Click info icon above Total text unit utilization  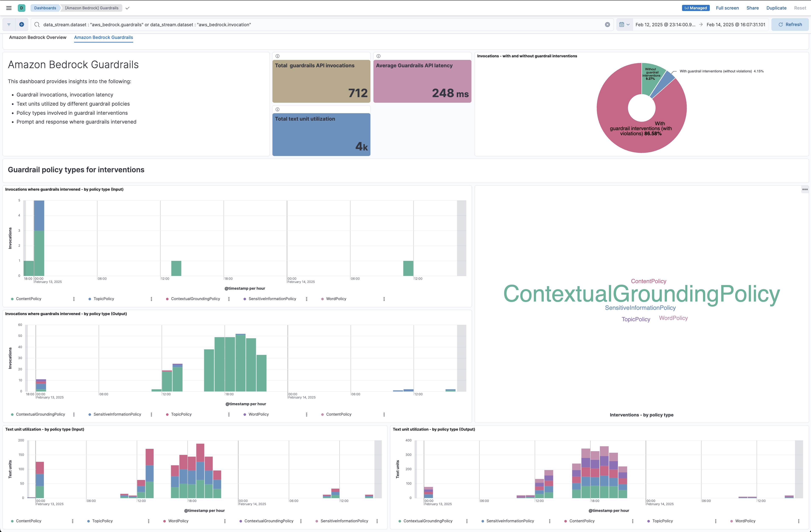coord(277,109)
